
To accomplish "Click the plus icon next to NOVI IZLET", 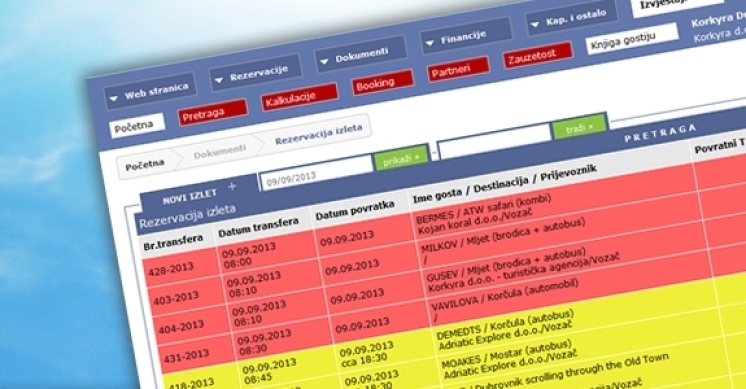I will pos(232,187).
